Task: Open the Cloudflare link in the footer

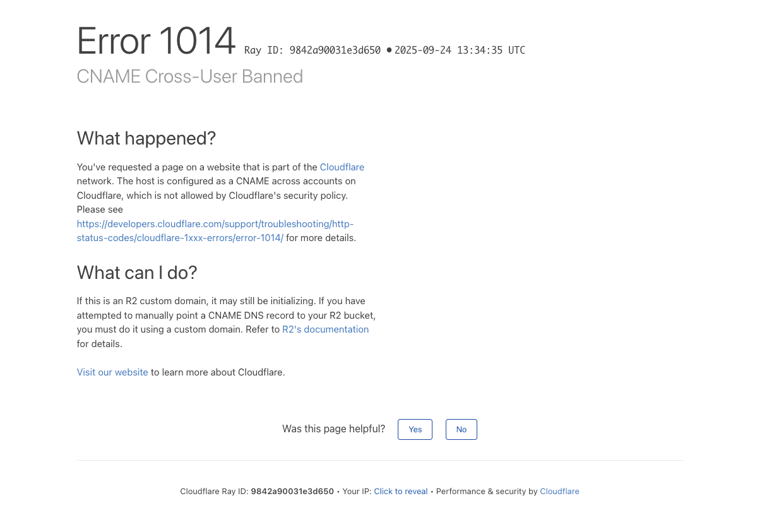Action: pyautogui.click(x=559, y=491)
